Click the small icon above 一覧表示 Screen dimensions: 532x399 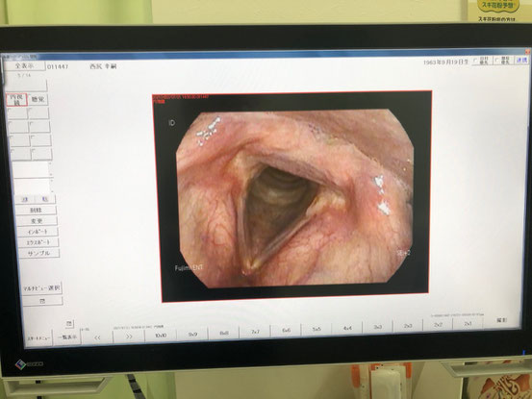click(x=69, y=323)
